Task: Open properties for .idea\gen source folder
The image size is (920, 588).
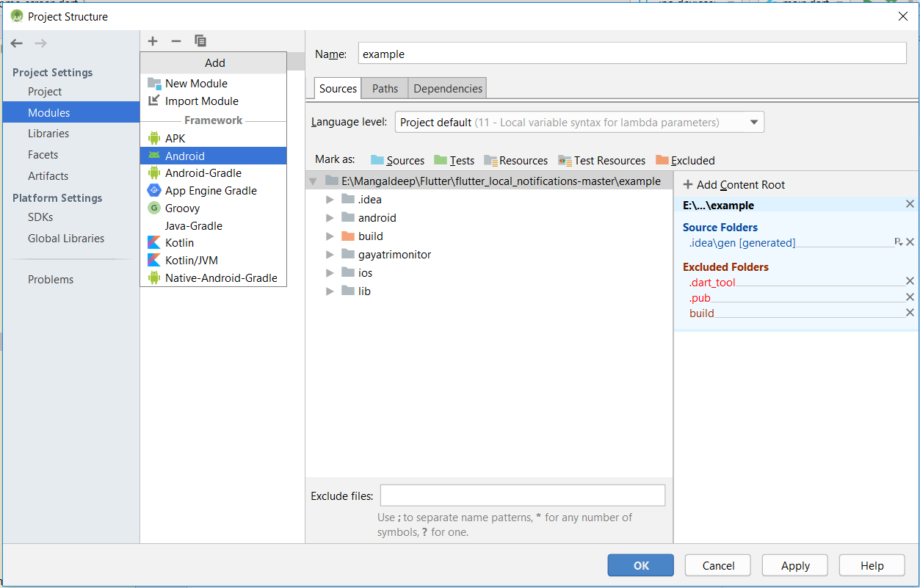Action: tap(898, 242)
